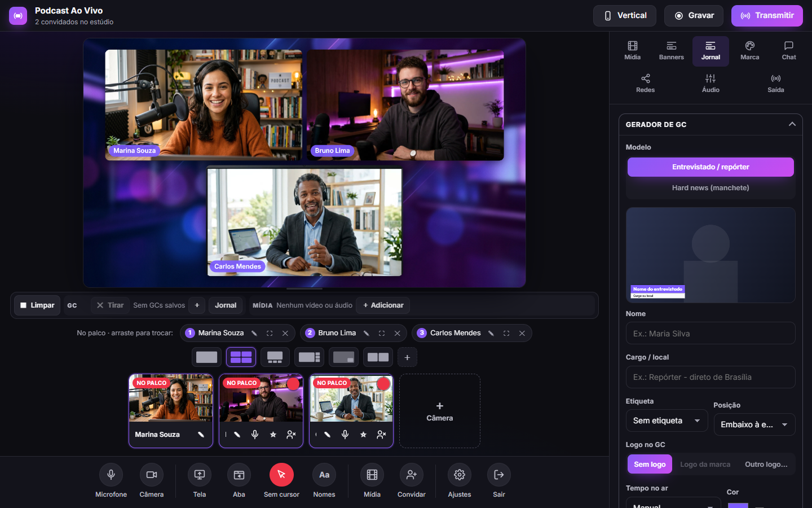
Task: Share a browser tab with the Aba icon
Action: tap(239, 475)
